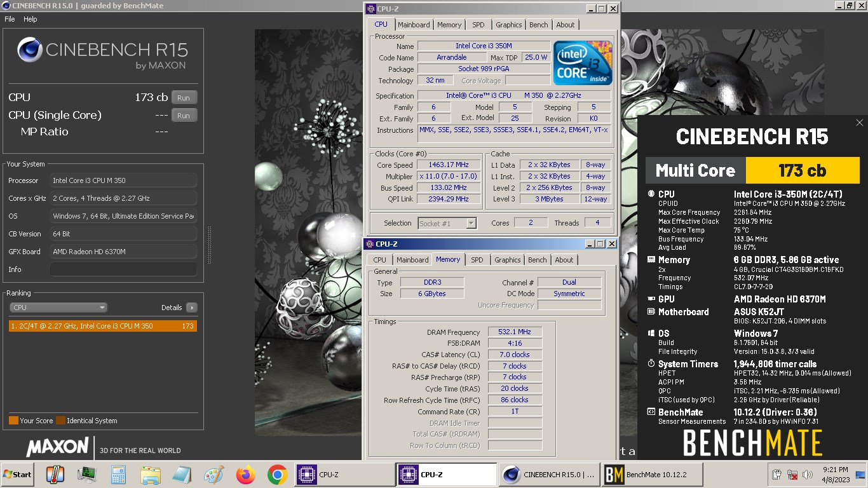Click the Core Speed 1463.17 MHz value
The width and height of the screenshot is (868, 488).
click(x=449, y=165)
